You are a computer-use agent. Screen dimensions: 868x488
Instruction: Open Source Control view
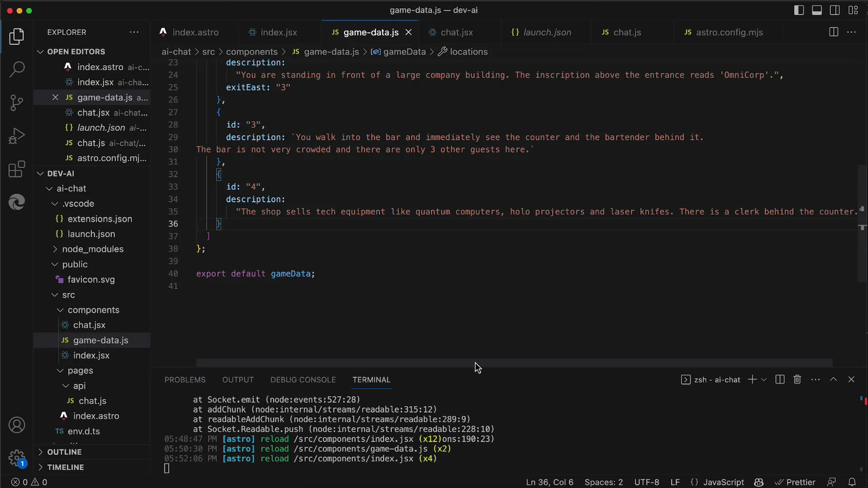click(17, 103)
